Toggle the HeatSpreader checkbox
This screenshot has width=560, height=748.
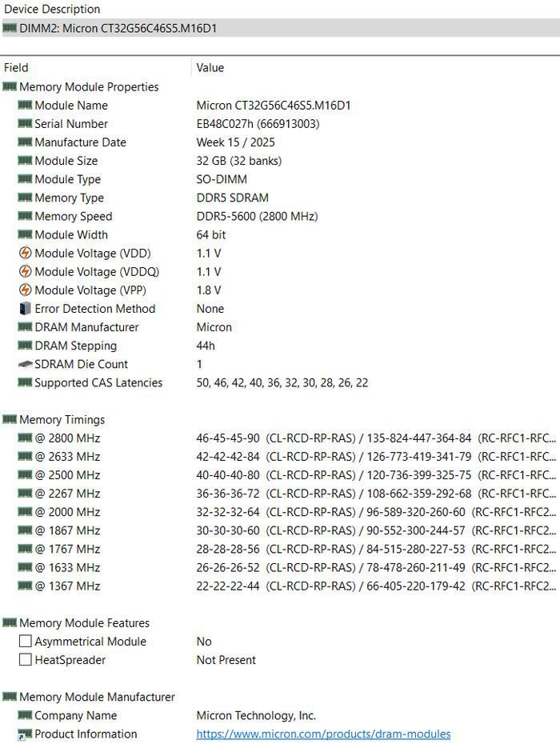point(26,660)
